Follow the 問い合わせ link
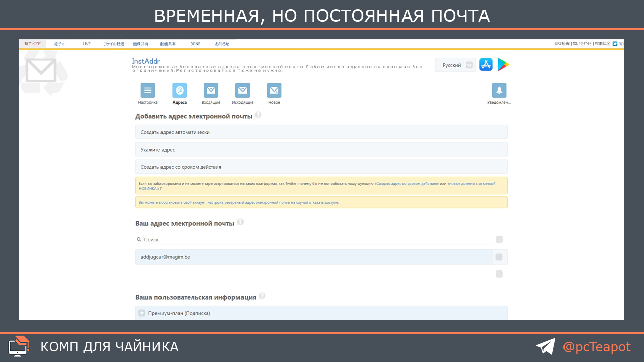 point(582,44)
